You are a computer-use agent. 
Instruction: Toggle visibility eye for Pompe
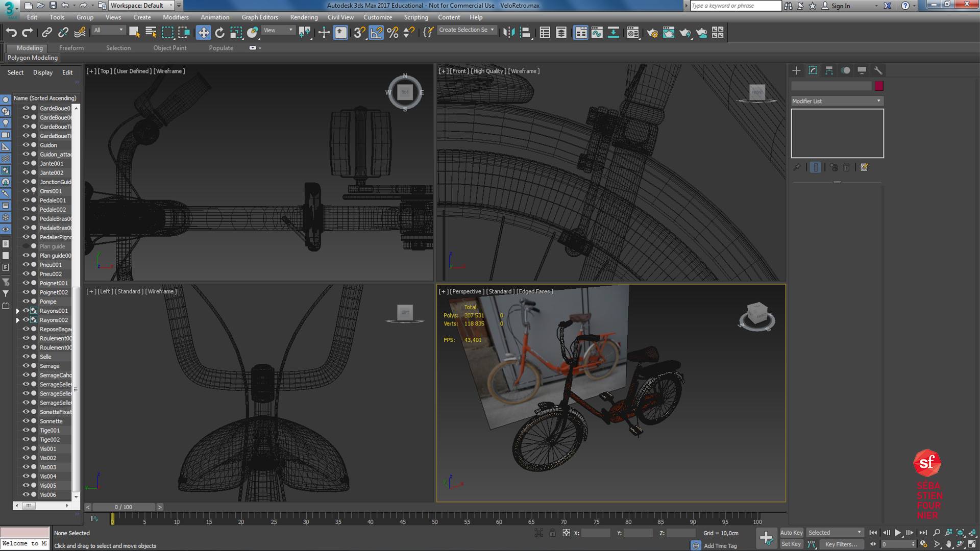tap(26, 301)
